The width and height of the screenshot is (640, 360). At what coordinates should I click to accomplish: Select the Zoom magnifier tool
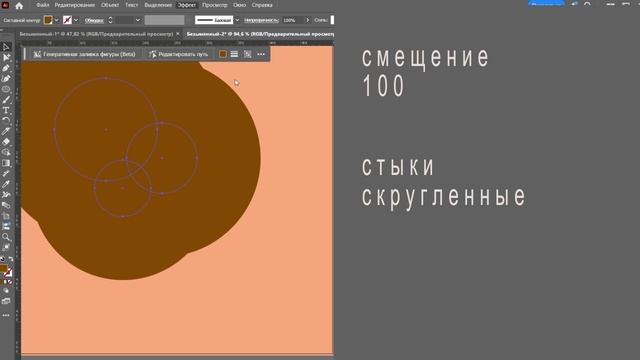click(x=6, y=237)
